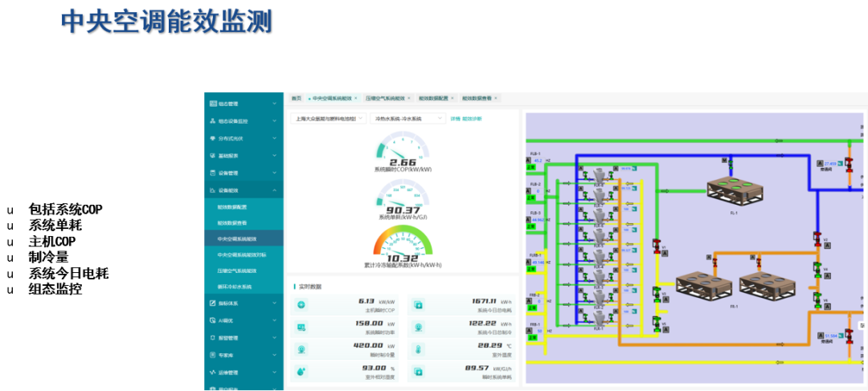The height and width of the screenshot is (391, 868).
Task: Click the green V4 valve in the diagram
Action: point(817,268)
